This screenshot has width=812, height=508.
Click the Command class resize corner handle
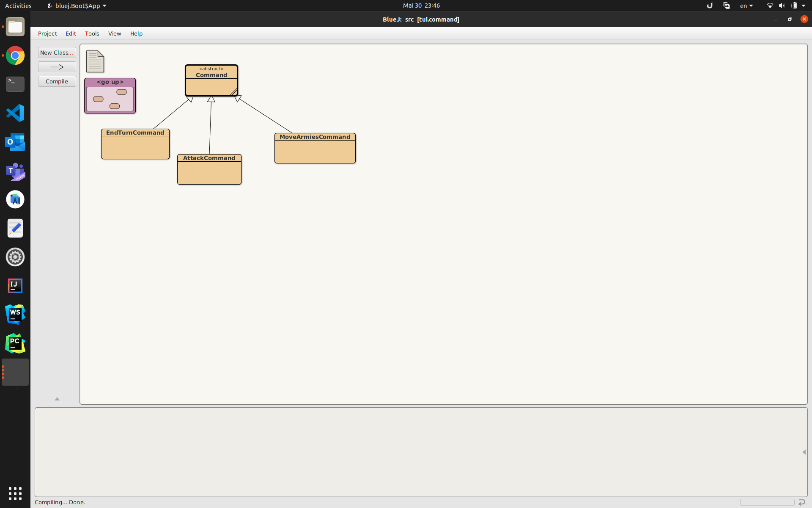(x=234, y=92)
